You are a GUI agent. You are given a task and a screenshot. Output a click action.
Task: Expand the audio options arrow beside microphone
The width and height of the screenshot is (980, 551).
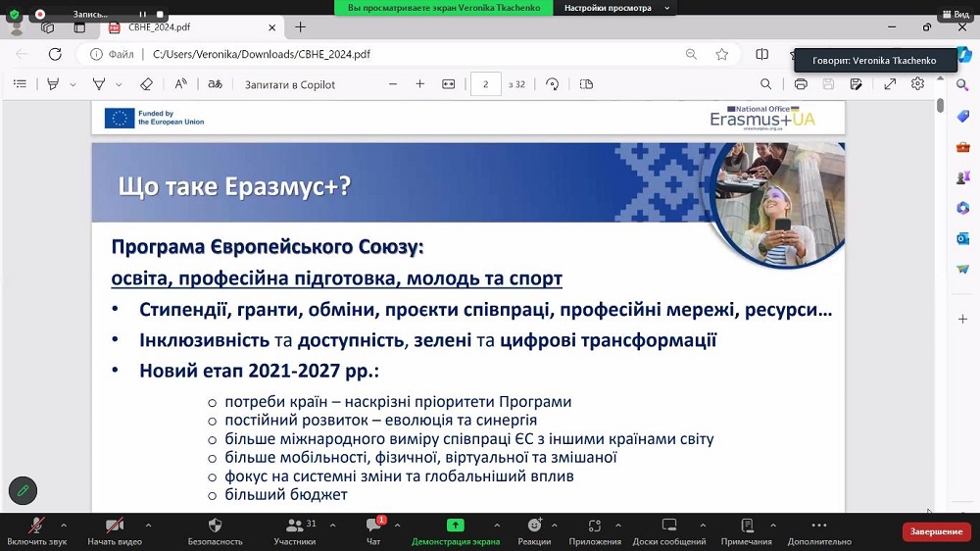pos(64,525)
